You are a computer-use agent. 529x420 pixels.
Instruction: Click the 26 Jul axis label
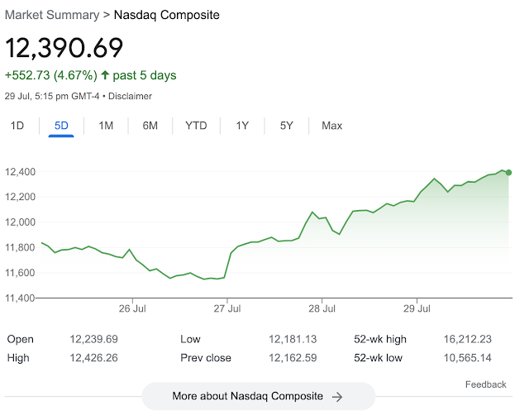pyautogui.click(x=132, y=308)
